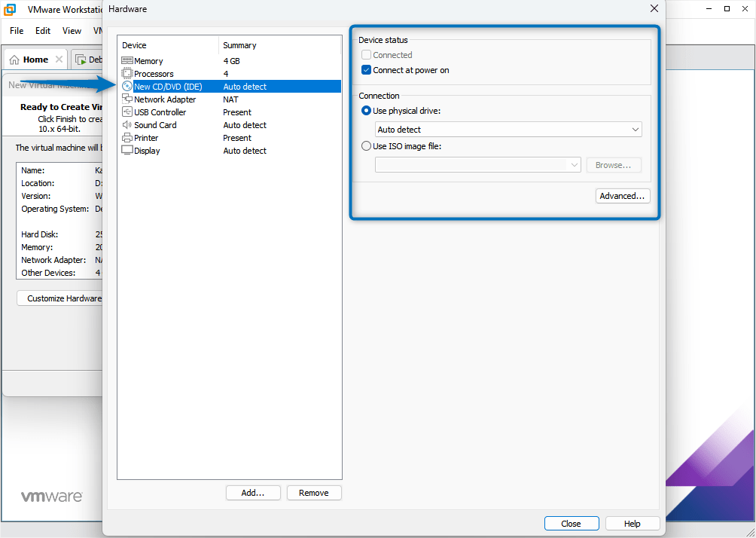Switch to the Home tab
The width and height of the screenshot is (756, 538).
(35, 58)
